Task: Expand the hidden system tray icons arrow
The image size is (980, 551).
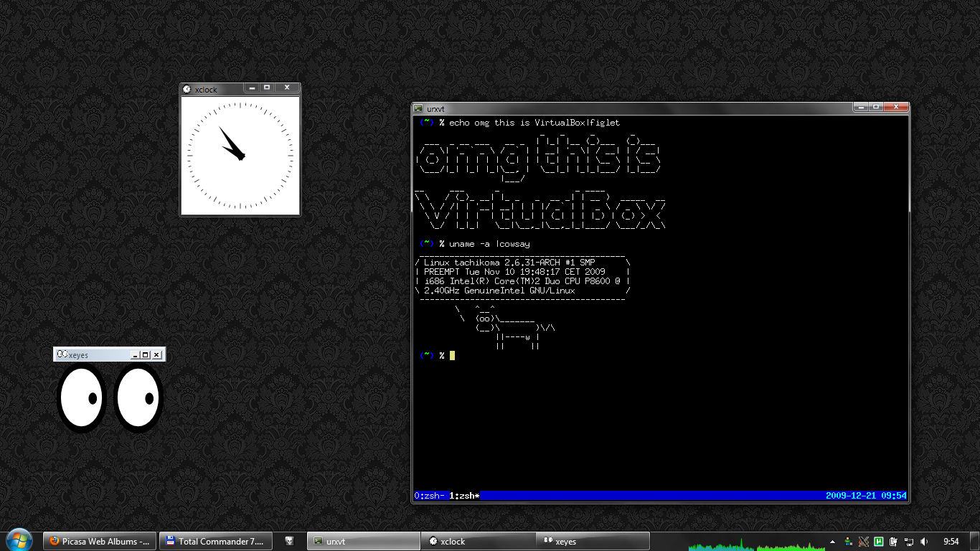Action: 832,542
